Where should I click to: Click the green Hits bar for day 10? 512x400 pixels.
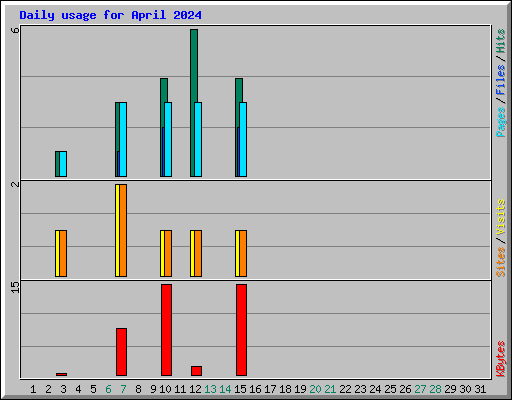click(x=164, y=90)
